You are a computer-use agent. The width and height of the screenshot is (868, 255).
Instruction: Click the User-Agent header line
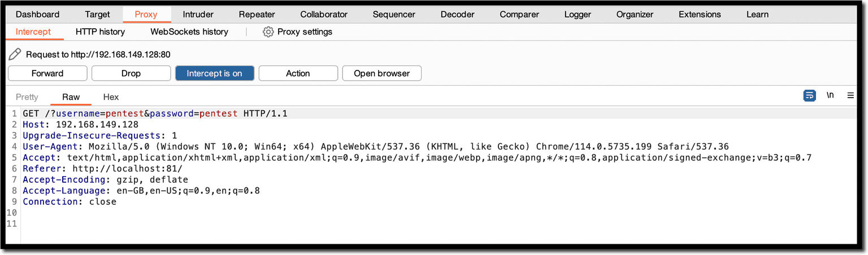[x=339, y=147]
